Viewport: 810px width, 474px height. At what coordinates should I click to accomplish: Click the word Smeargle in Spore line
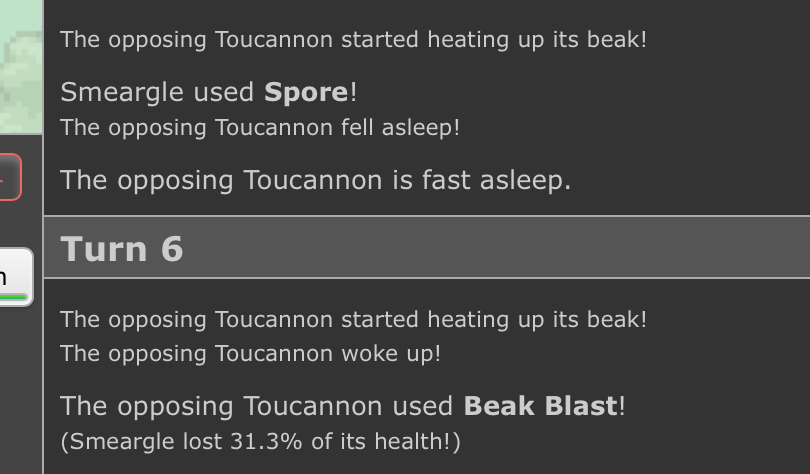click(x=122, y=92)
